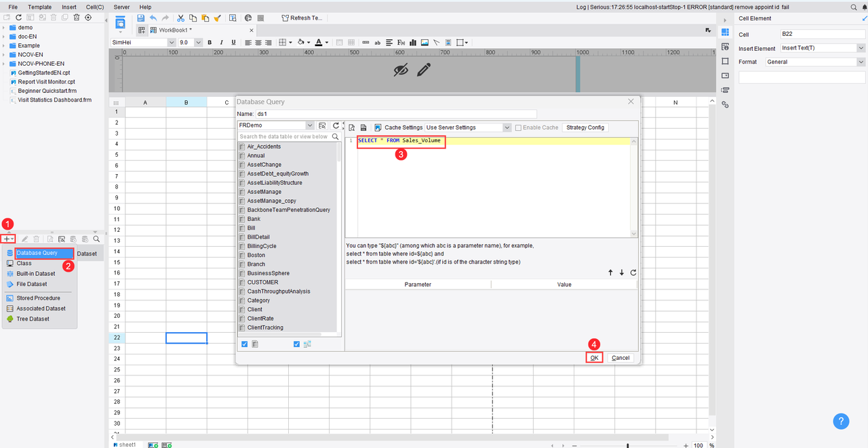Click OK to confirm the database query
Screen dimensions: 868x448
tap(594, 358)
